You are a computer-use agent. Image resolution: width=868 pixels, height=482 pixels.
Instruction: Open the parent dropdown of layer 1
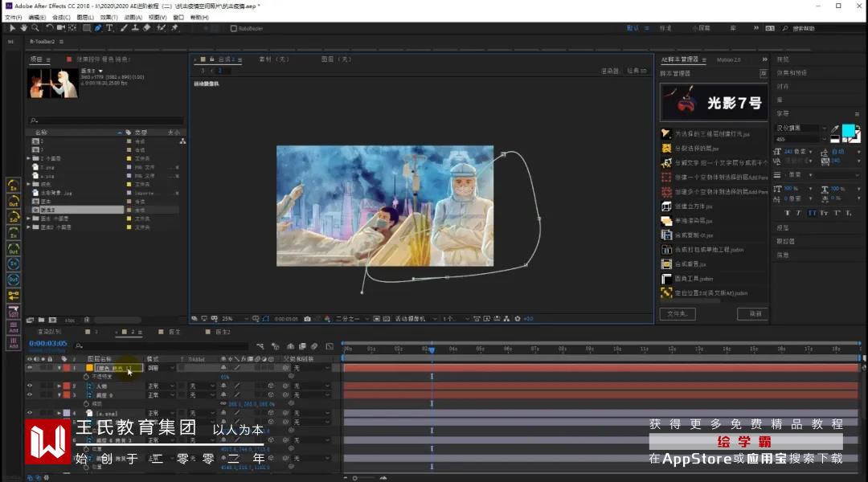(x=312, y=367)
